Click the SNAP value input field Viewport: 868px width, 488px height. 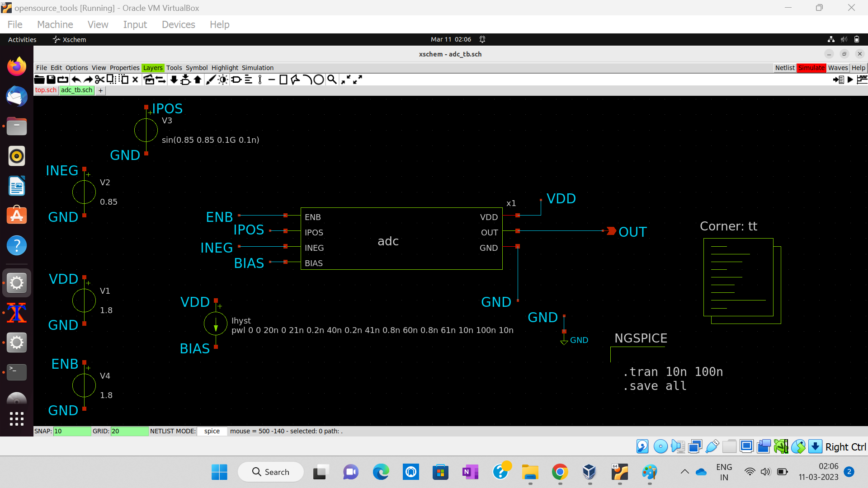[x=72, y=431]
